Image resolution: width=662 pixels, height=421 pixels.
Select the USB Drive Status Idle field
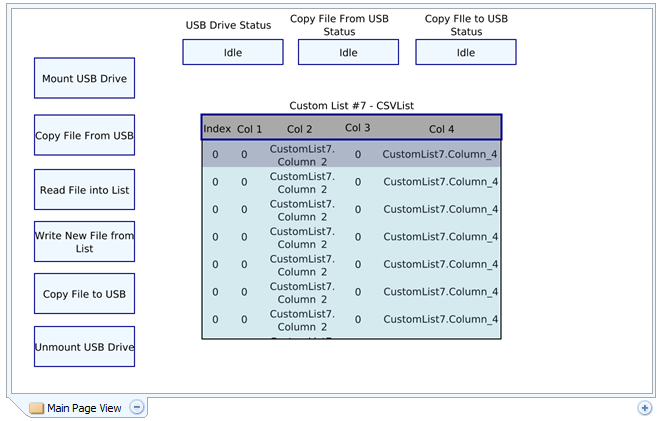click(233, 52)
